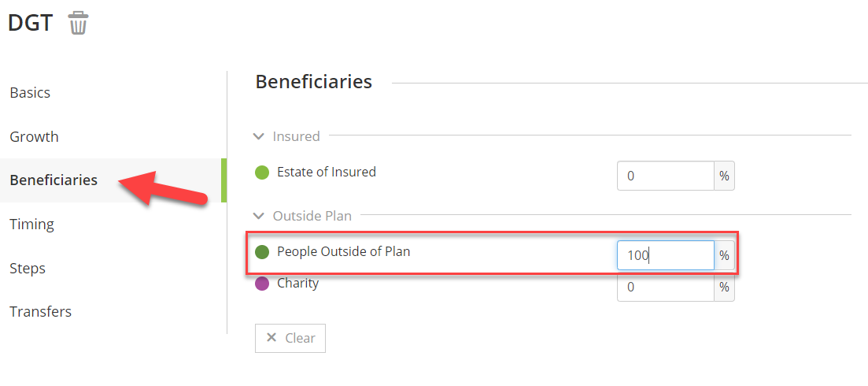Collapse the Outside Plan section chevron

click(x=259, y=216)
